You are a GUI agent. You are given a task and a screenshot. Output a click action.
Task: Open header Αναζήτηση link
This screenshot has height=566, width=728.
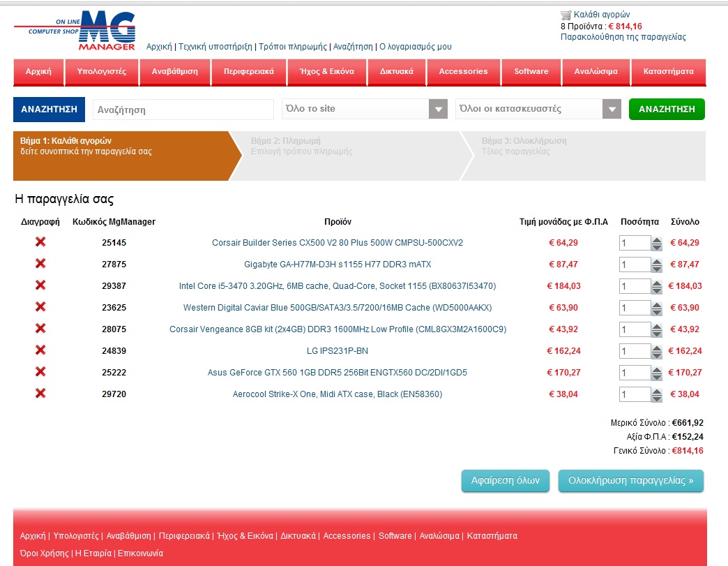[353, 47]
